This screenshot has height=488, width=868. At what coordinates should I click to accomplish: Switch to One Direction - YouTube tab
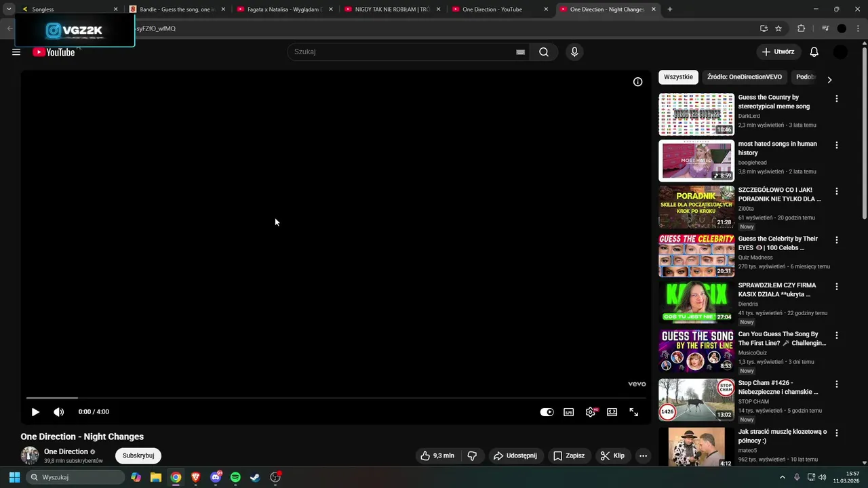pyautogui.click(x=500, y=9)
